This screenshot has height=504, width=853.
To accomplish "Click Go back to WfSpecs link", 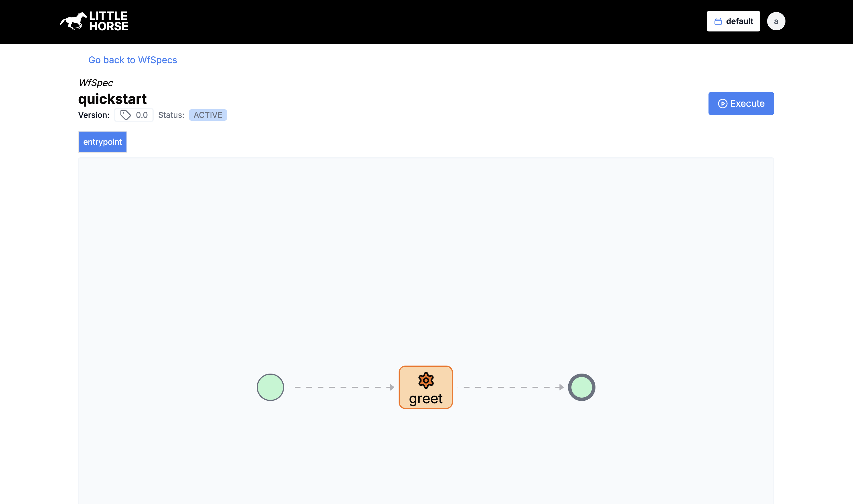I will click(x=133, y=60).
